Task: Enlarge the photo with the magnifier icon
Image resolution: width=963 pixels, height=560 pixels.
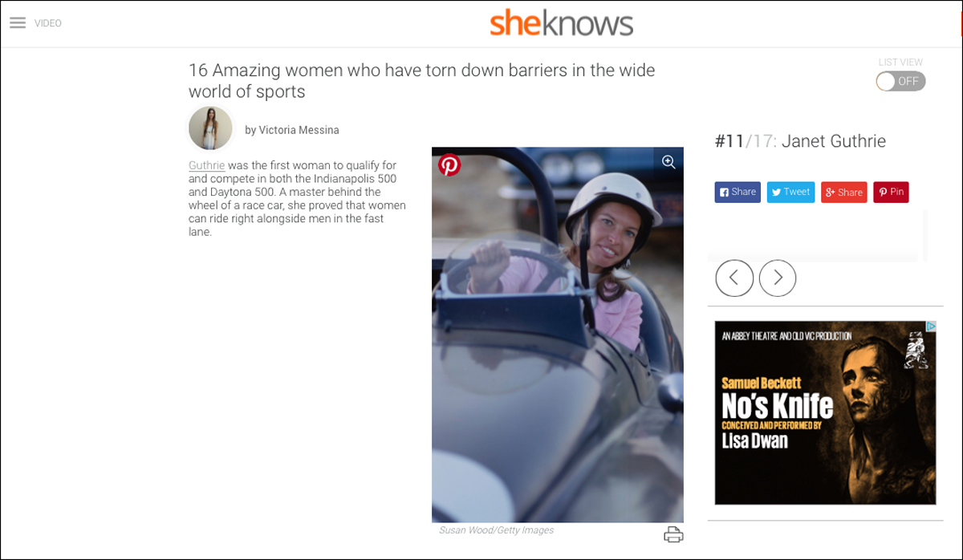Action: pos(668,162)
